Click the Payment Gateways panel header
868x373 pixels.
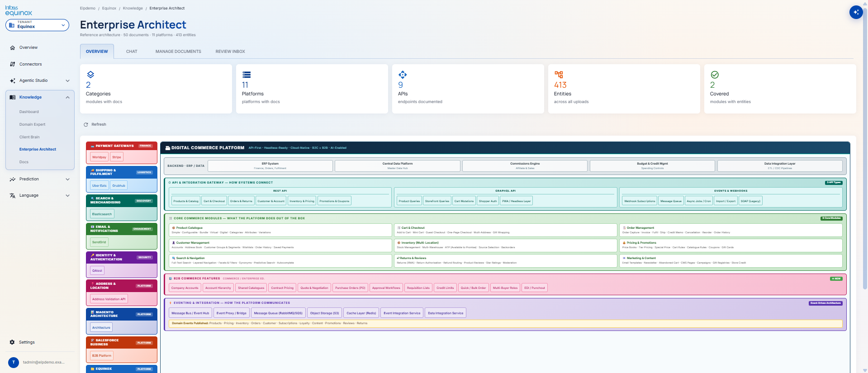tap(122, 146)
